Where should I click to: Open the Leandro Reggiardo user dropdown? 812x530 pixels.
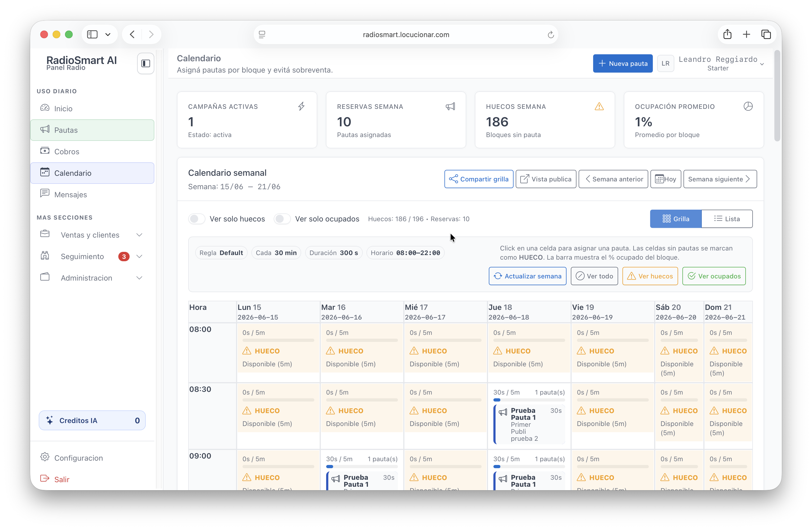[721, 63]
